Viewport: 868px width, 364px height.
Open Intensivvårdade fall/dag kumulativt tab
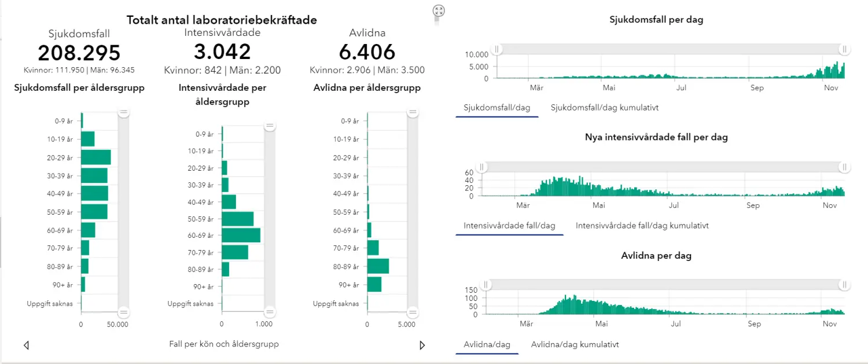pyautogui.click(x=642, y=226)
